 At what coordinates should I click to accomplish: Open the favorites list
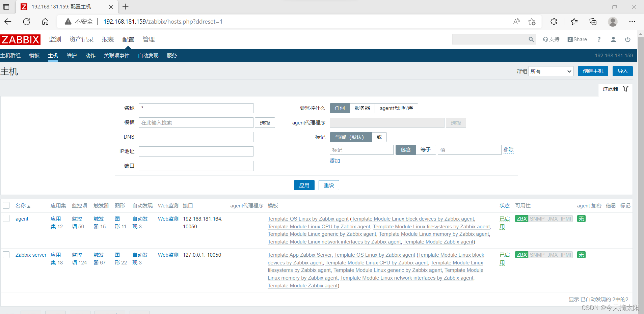tap(574, 22)
